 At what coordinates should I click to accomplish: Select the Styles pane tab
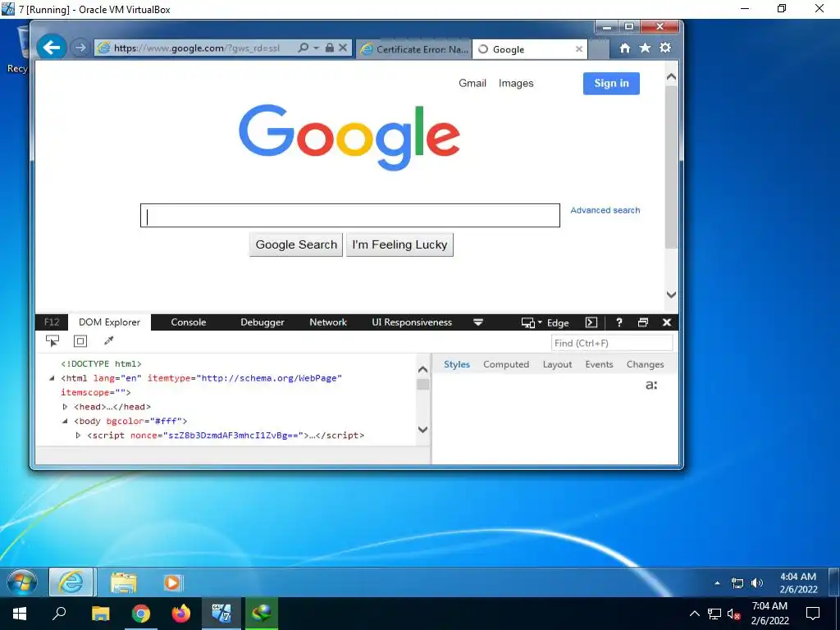[x=456, y=364]
